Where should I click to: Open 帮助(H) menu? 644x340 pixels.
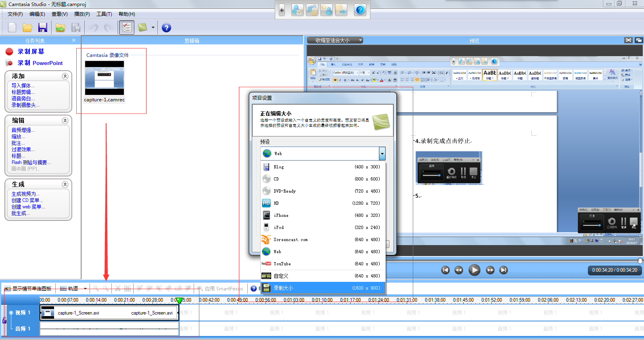tap(127, 14)
